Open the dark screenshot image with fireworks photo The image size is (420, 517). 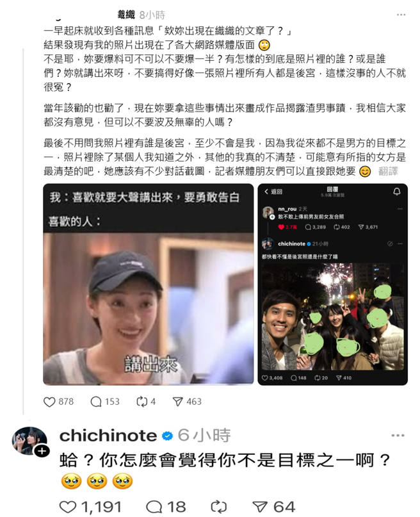tap(333, 284)
